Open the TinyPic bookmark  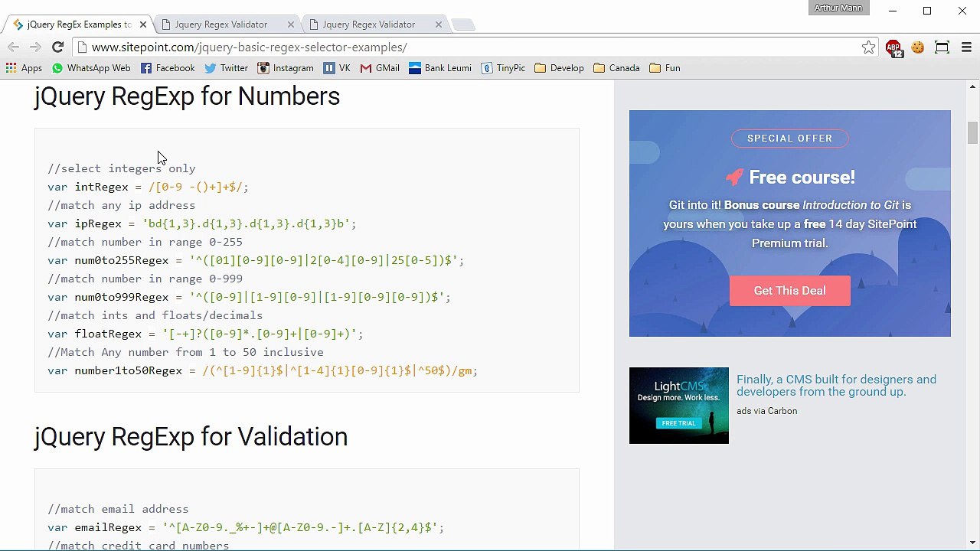pos(503,68)
